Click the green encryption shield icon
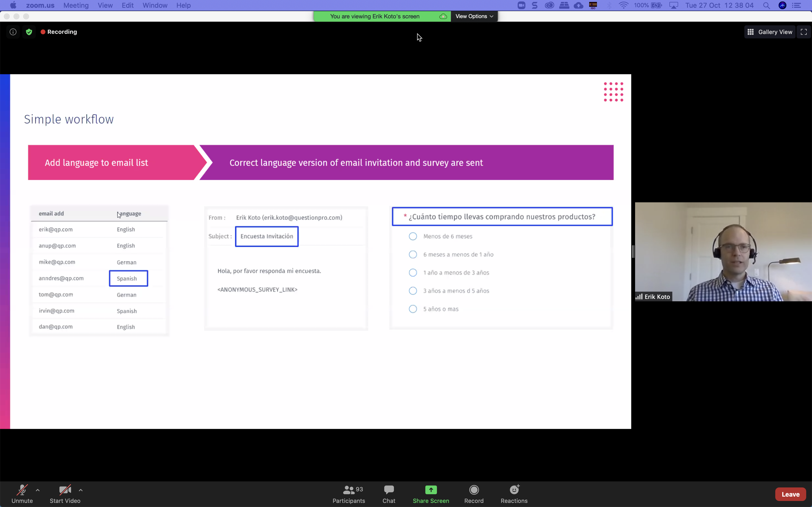812x507 pixels. (29, 32)
